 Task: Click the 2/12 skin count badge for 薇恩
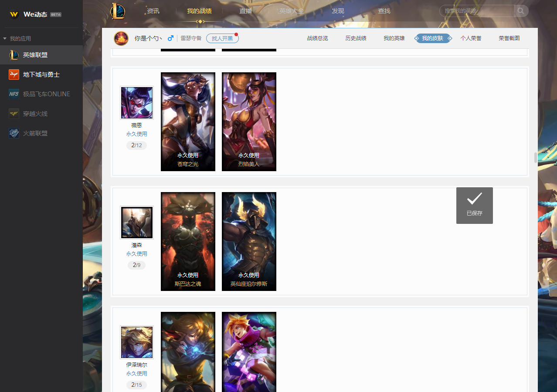tap(137, 145)
